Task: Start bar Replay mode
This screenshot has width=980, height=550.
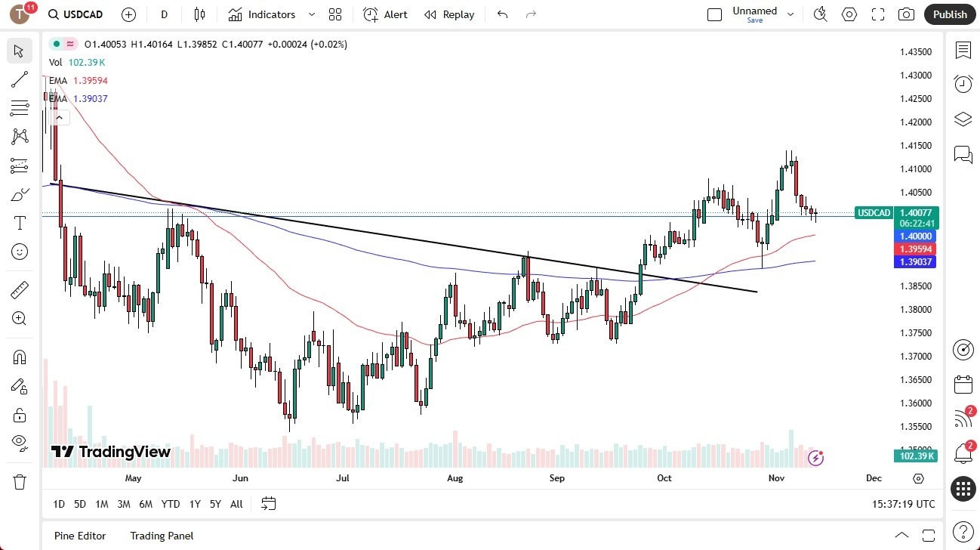Action: tap(449, 14)
